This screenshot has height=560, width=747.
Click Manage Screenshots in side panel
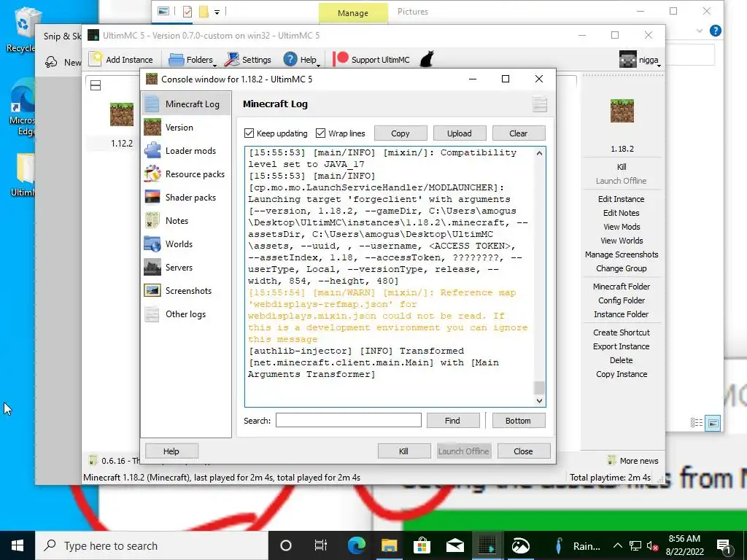[x=622, y=254]
